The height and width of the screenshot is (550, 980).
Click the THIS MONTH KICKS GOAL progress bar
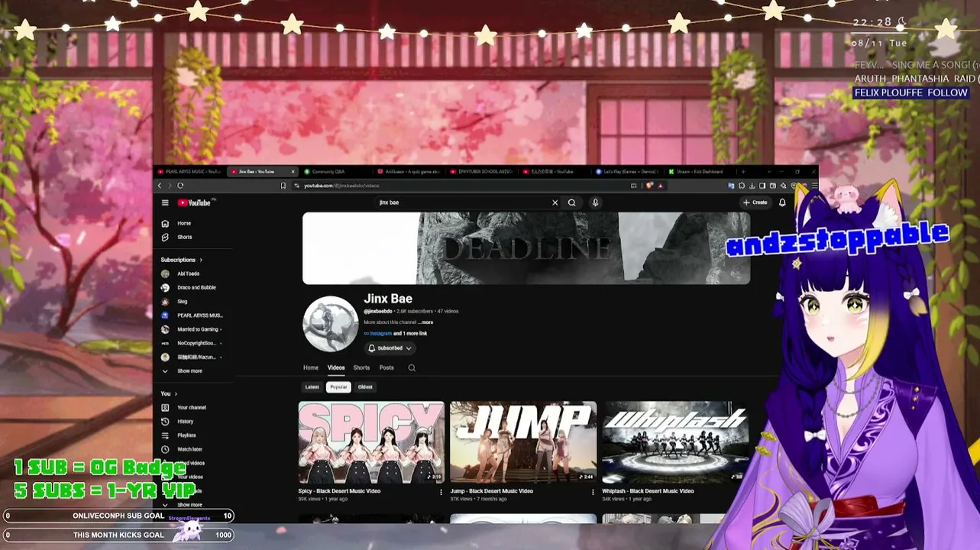click(118, 535)
